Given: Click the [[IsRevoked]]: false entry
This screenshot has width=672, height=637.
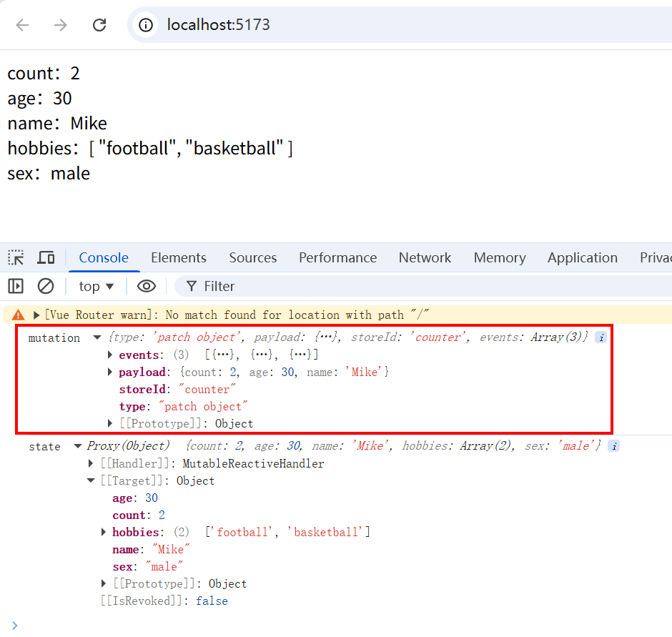Looking at the screenshot, I should [x=164, y=601].
